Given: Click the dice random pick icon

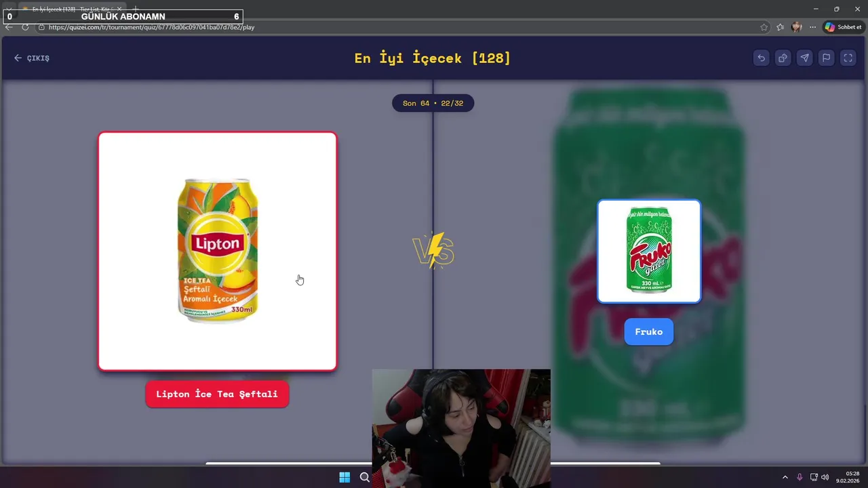Looking at the screenshot, I should tap(783, 58).
